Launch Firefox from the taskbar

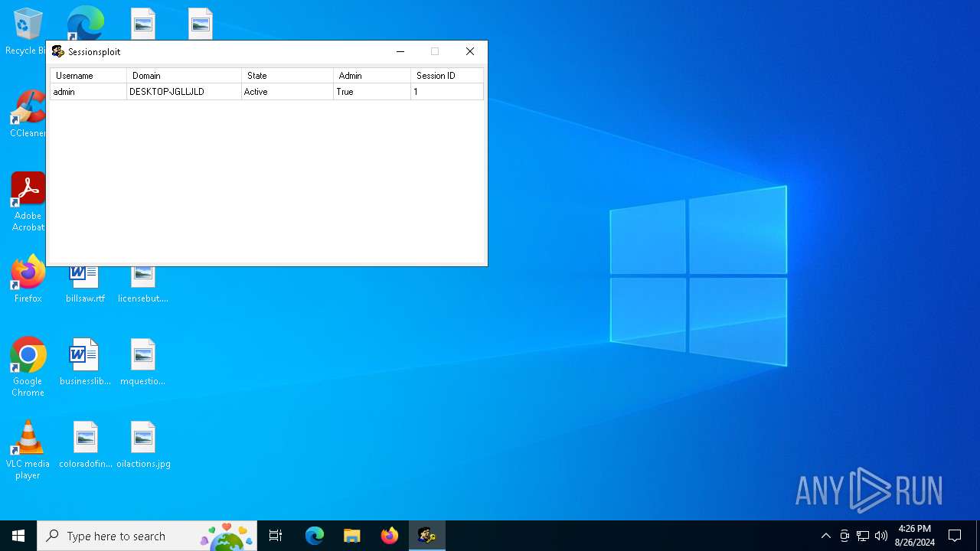390,536
